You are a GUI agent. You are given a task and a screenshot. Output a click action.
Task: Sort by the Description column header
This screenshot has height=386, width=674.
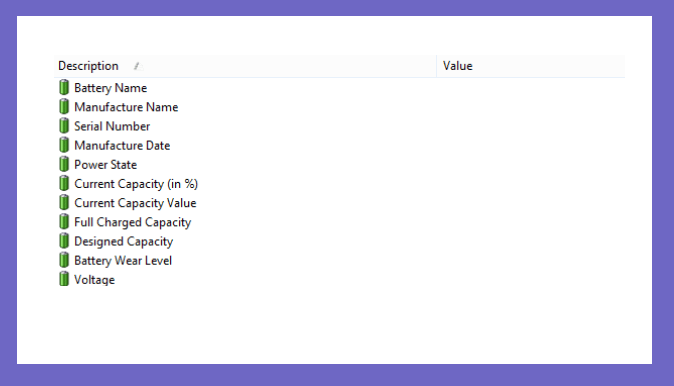pos(245,66)
